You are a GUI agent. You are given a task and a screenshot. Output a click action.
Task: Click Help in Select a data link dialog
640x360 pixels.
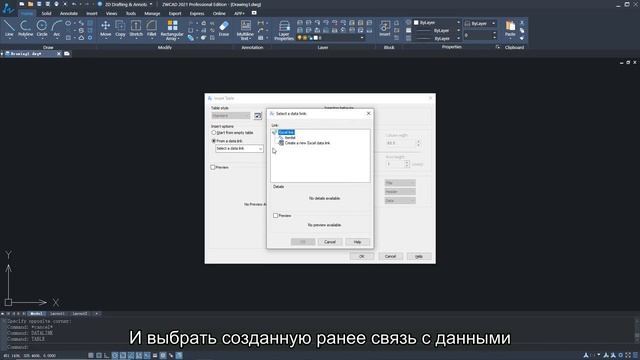pos(357,242)
